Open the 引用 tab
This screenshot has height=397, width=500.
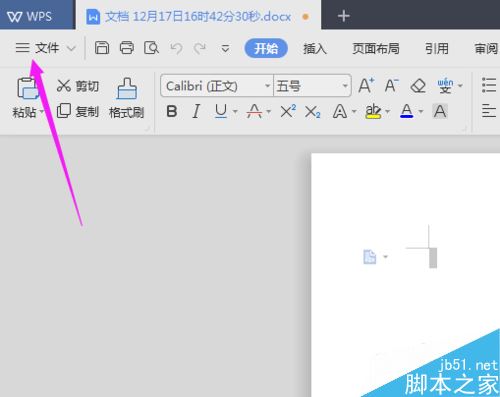click(x=437, y=49)
